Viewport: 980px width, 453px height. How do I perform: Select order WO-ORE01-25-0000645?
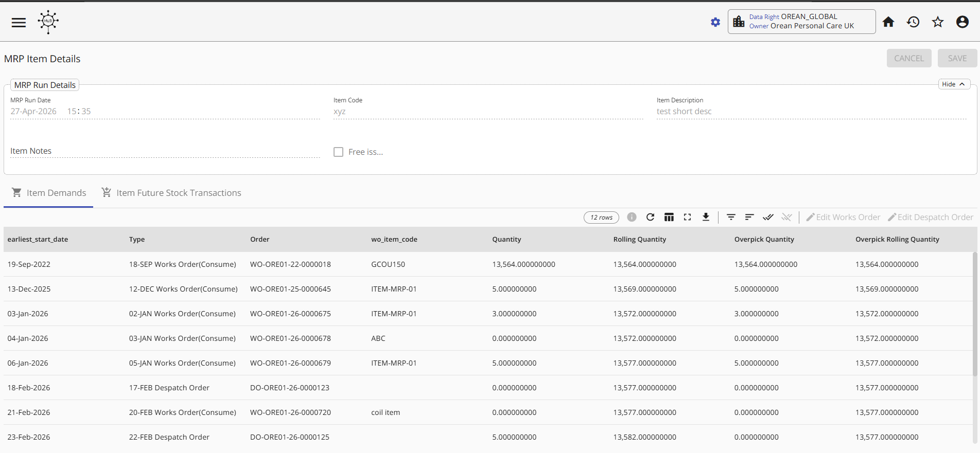tap(290, 289)
